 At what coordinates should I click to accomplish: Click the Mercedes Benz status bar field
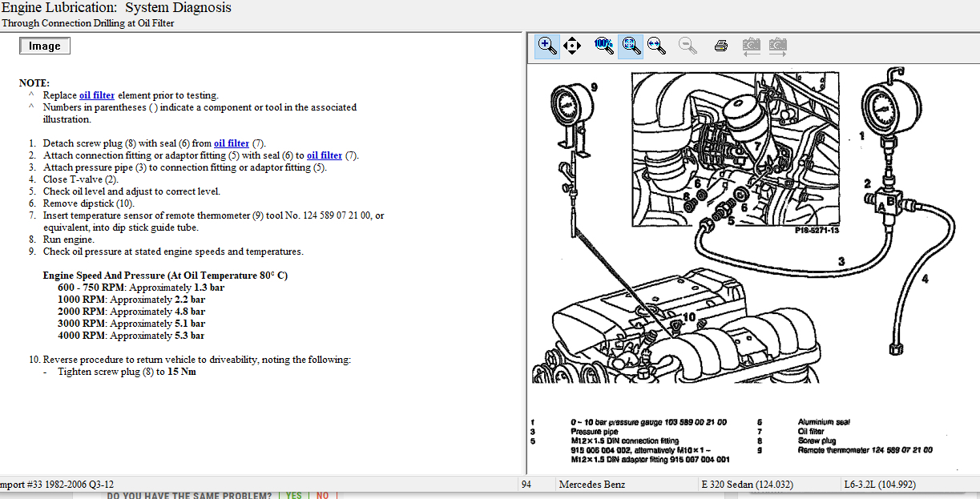click(x=592, y=485)
